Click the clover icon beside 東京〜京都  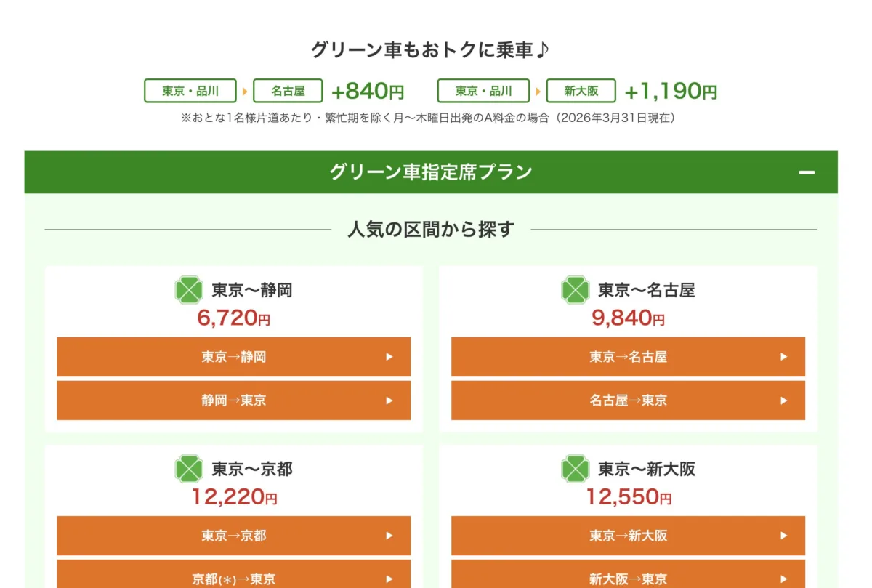coord(189,469)
